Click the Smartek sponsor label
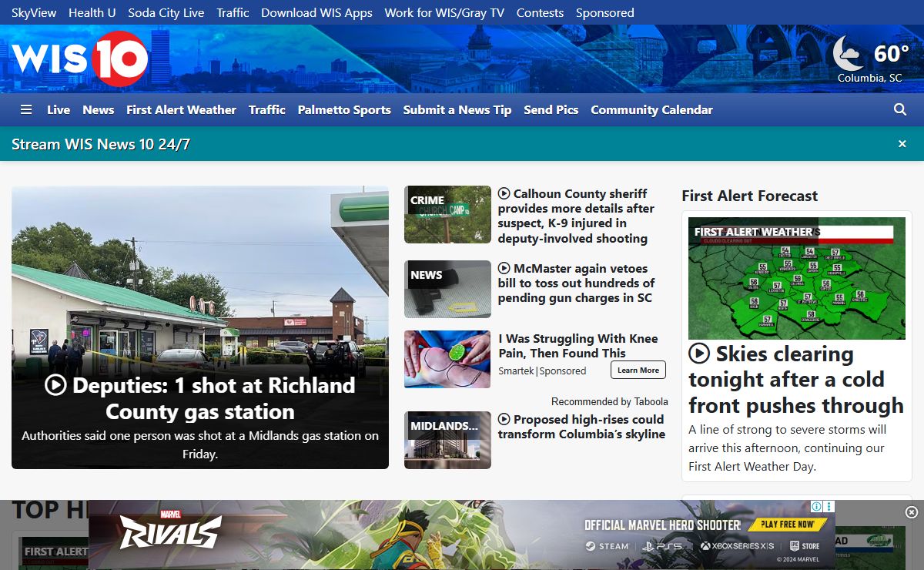Screen dimensions: 924x570 tap(516, 370)
